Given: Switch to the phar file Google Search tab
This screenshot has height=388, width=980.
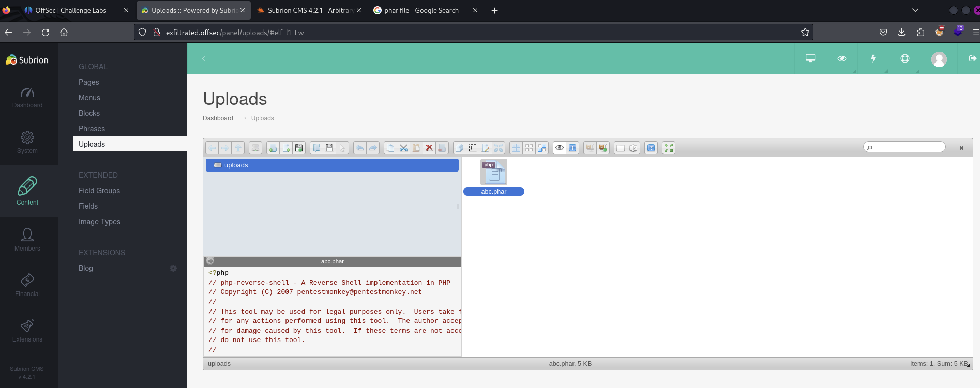Looking at the screenshot, I should click(x=421, y=10).
